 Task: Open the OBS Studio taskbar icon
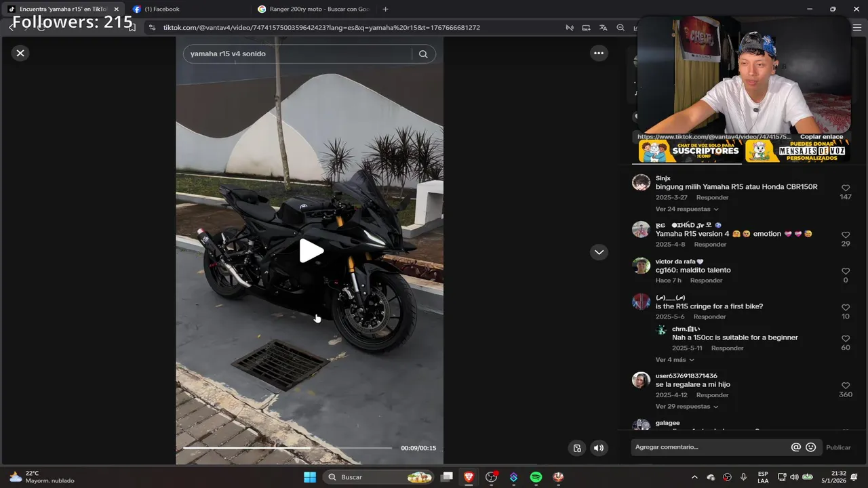[491, 477]
